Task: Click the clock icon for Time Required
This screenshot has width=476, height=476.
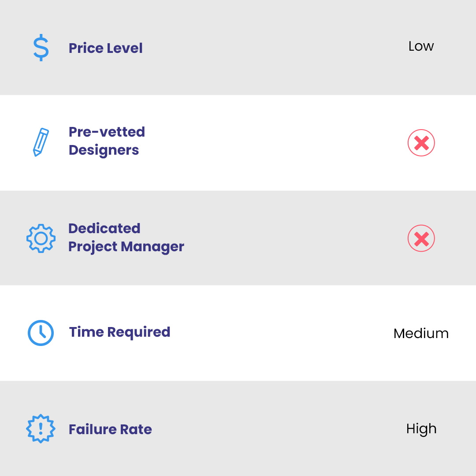Action: click(x=41, y=333)
